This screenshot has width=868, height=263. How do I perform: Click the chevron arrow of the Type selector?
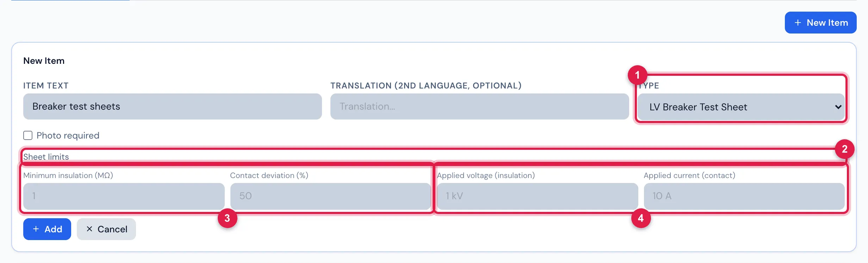pos(838,107)
